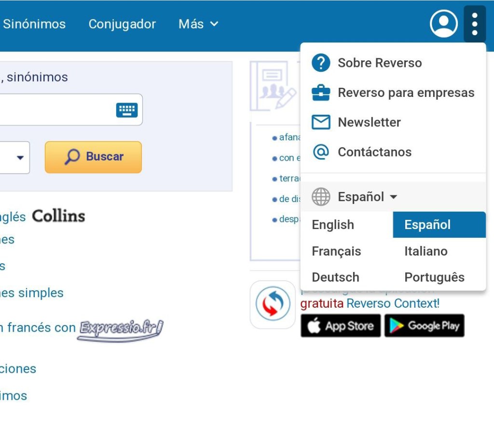Select Português language option
494x448 pixels.
(434, 277)
